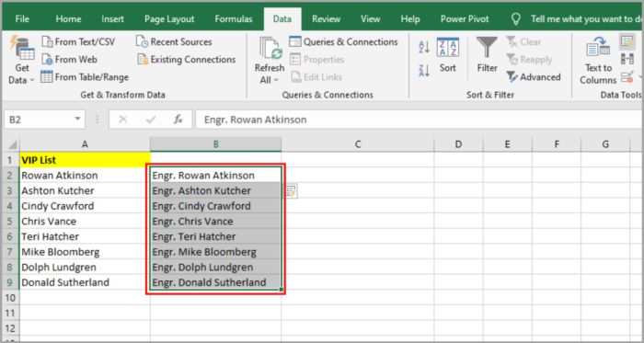Click the Name Box showing B2
This screenshot has width=644, height=343.
(39, 120)
